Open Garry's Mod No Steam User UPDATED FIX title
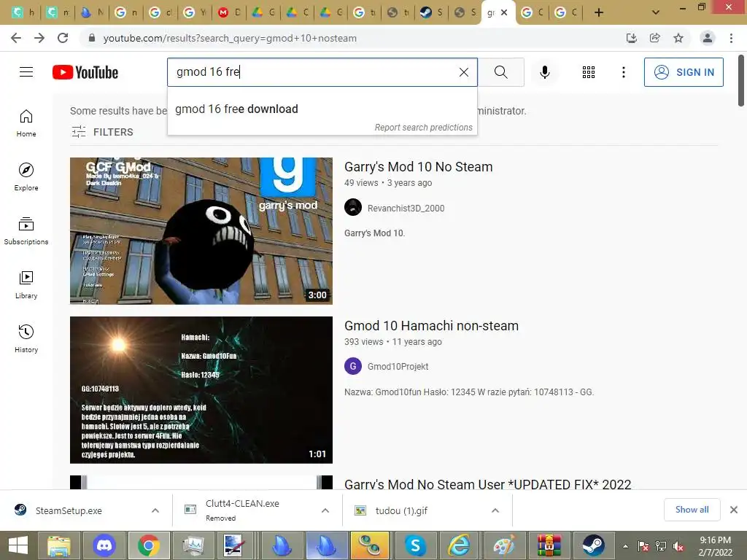 click(x=488, y=484)
